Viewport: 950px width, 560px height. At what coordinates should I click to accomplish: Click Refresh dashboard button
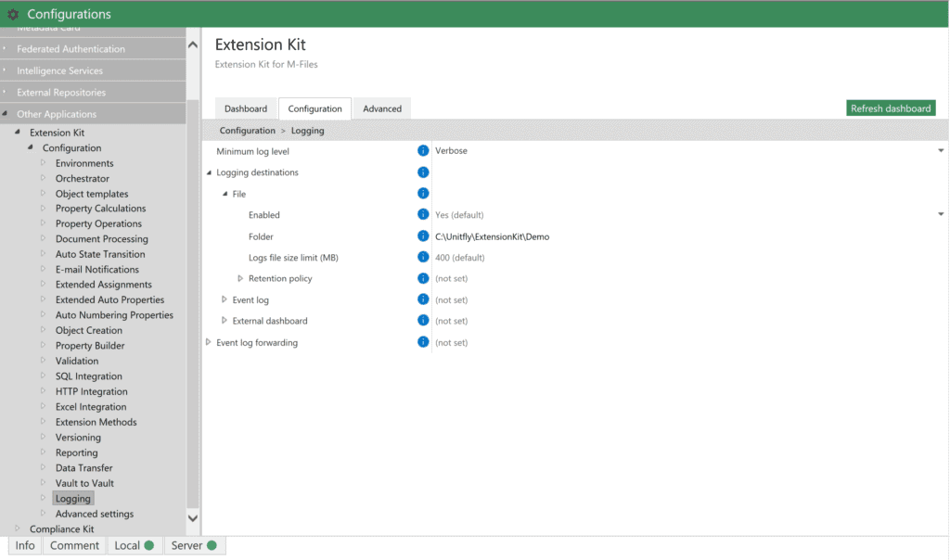click(x=891, y=108)
